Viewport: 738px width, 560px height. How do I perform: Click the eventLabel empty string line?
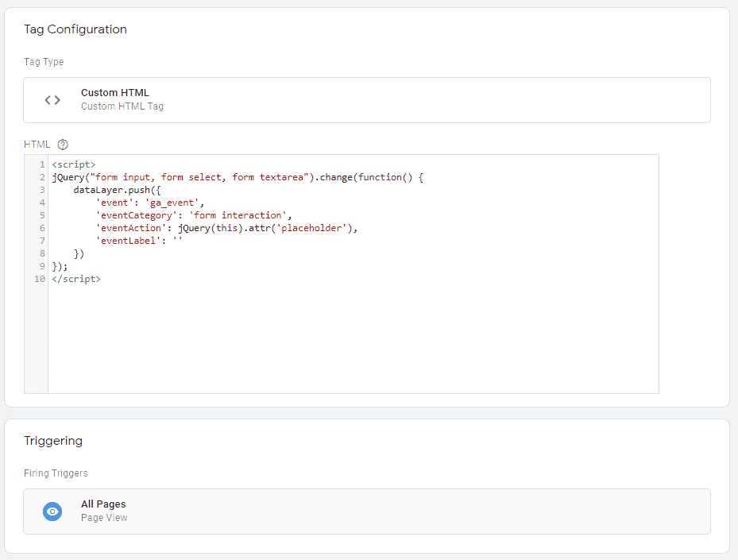(139, 241)
